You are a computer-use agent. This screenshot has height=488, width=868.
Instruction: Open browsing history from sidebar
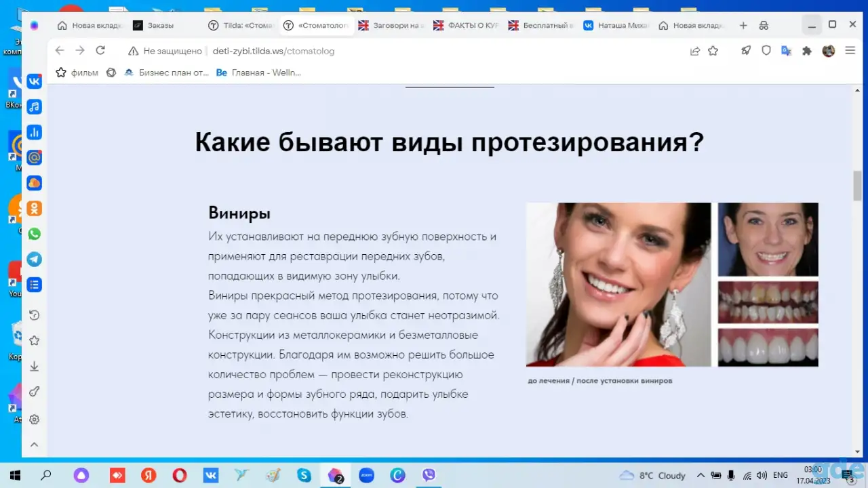[34, 315]
